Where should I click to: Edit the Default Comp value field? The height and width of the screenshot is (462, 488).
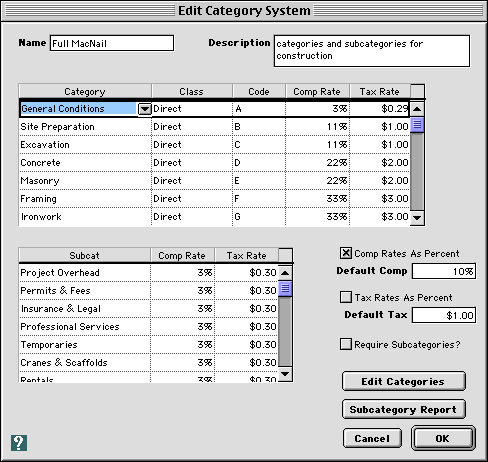(444, 271)
